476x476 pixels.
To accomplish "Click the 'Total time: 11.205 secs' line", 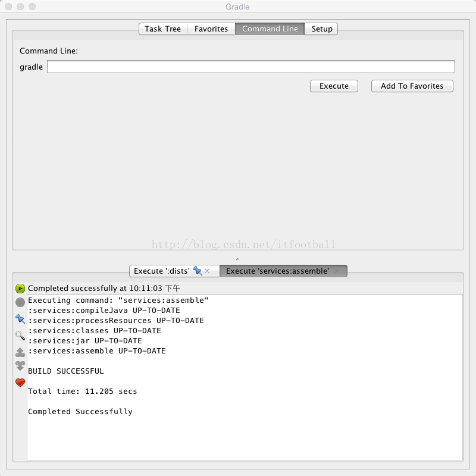I will coord(82,392).
